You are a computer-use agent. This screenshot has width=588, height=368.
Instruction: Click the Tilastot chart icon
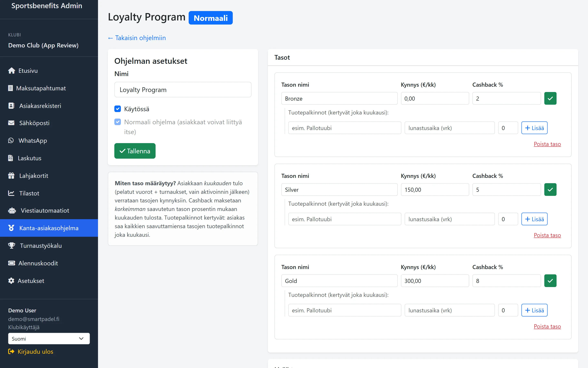click(x=11, y=193)
